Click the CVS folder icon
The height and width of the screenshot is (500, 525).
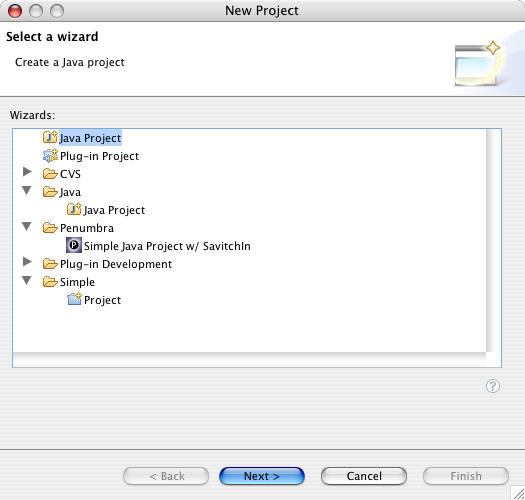pos(50,174)
